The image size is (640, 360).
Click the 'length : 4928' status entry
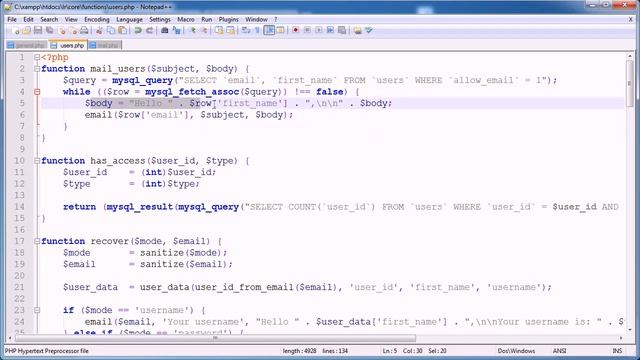(299, 351)
